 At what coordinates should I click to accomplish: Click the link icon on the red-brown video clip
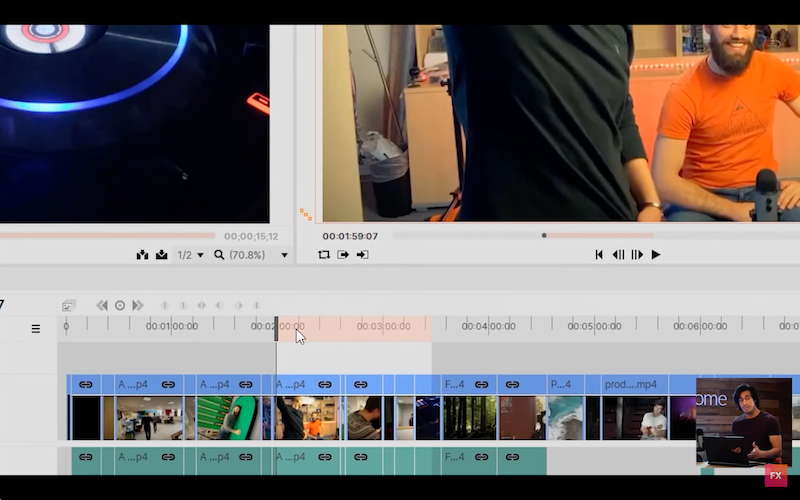point(512,384)
